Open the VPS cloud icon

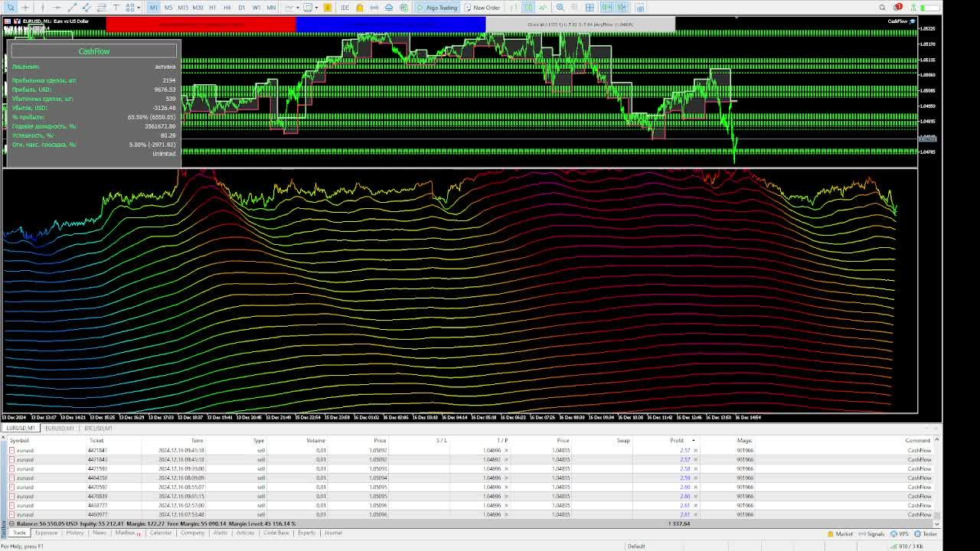pyautogui.click(x=389, y=8)
